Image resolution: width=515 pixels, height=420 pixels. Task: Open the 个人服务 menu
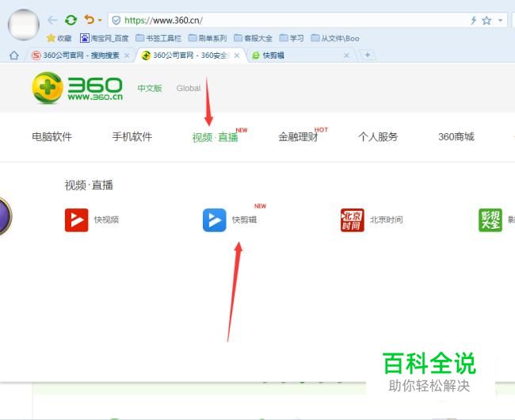coord(378,136)
